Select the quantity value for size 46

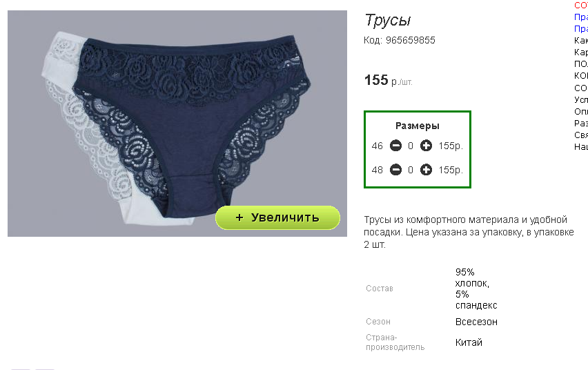pos(411,146)
